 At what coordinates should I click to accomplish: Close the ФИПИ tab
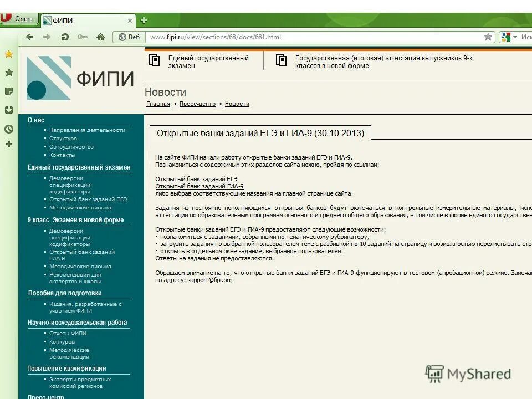click(x=130, y=21)
